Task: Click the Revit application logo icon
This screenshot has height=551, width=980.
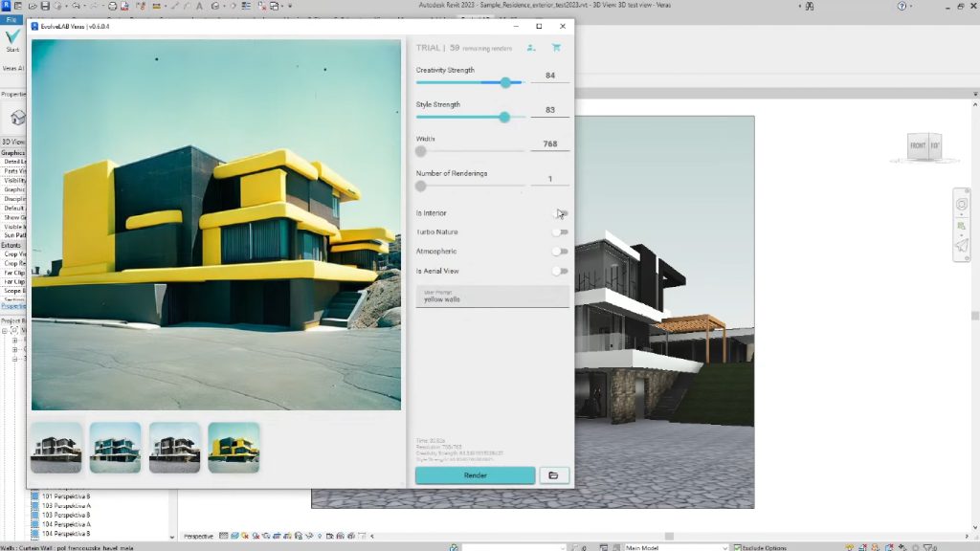Action: coord(7,6)
